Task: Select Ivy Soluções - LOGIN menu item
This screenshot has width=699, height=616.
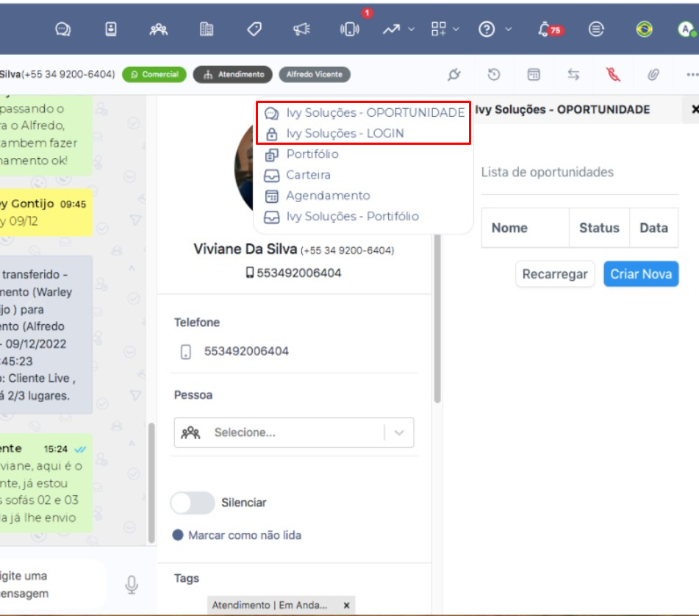Action: point(344,134)
